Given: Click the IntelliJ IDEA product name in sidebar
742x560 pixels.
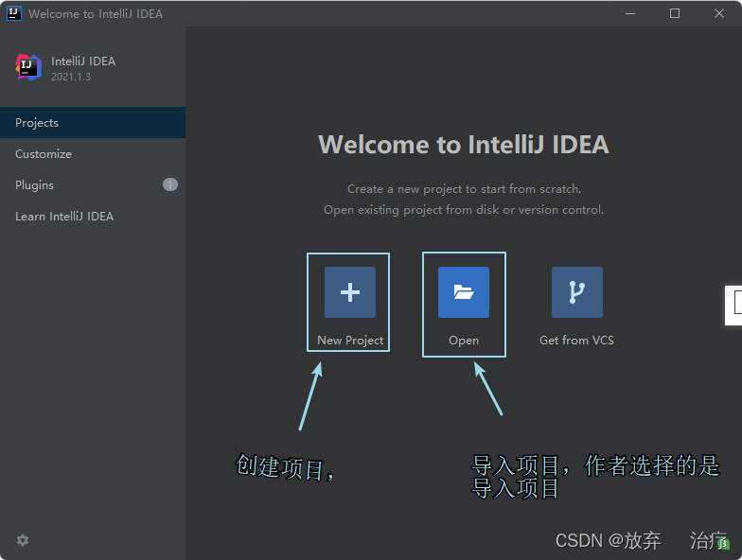Looking at the screenshot, I should point(83,61).
